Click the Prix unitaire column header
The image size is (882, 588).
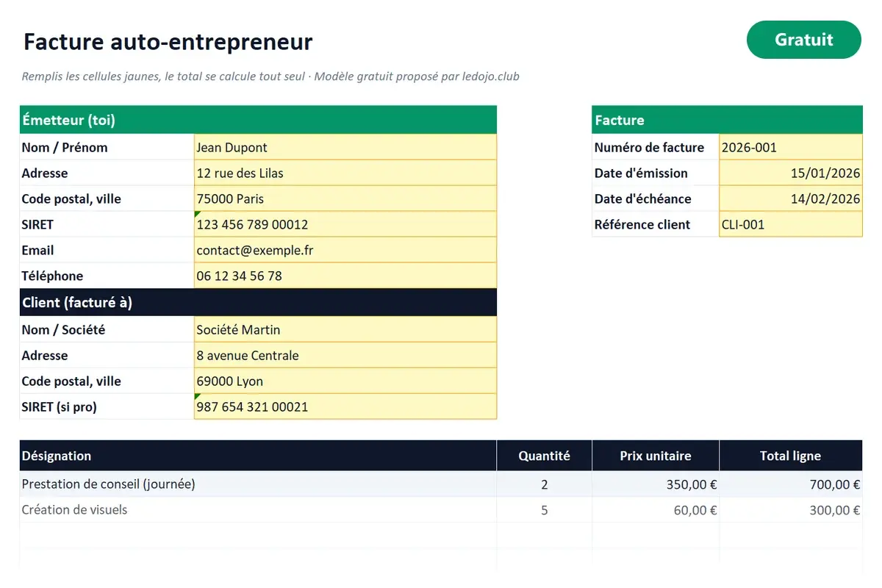click(656, 456)
